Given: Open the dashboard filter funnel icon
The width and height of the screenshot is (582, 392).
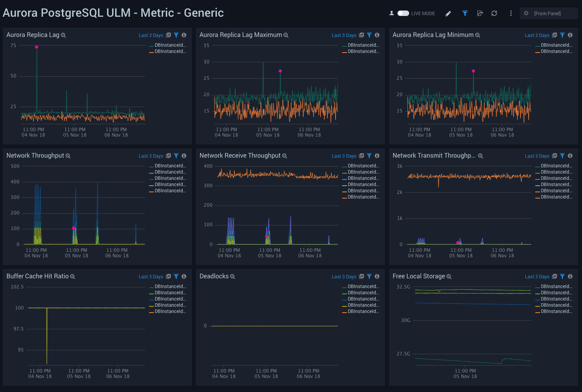Looking at the screenshot, I should pyautogui.click(x=465, y=13).
